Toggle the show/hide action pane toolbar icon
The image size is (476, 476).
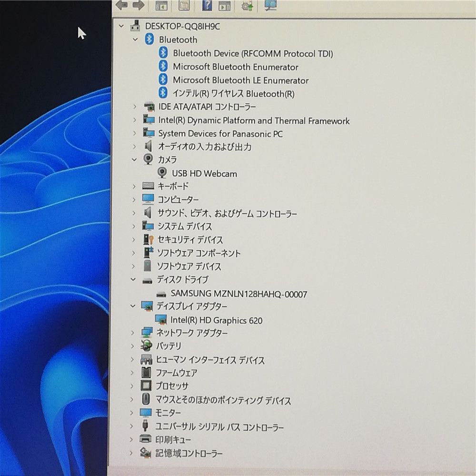coord(224,5)
